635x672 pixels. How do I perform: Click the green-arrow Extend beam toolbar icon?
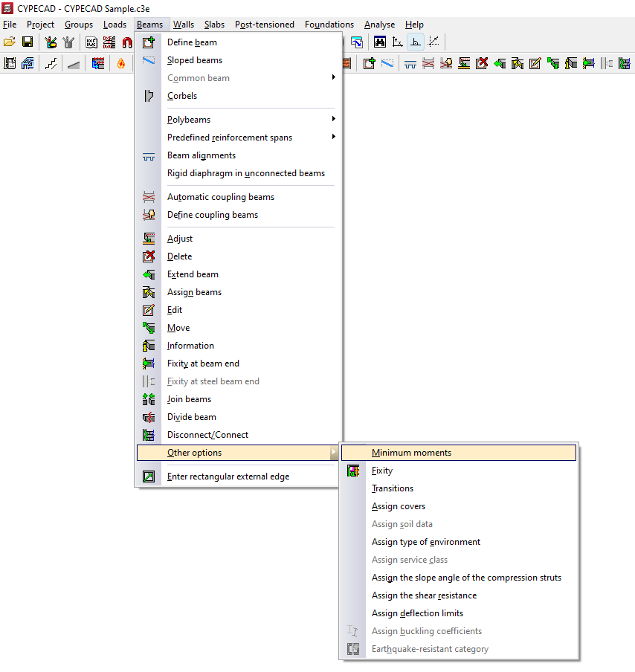(x=500, y=64)
